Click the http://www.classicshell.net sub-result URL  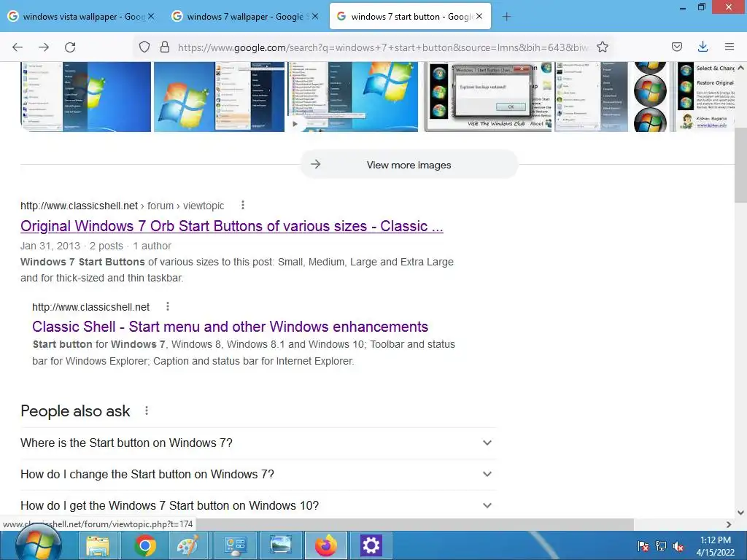pyautogui.click(x=90, y=307)
